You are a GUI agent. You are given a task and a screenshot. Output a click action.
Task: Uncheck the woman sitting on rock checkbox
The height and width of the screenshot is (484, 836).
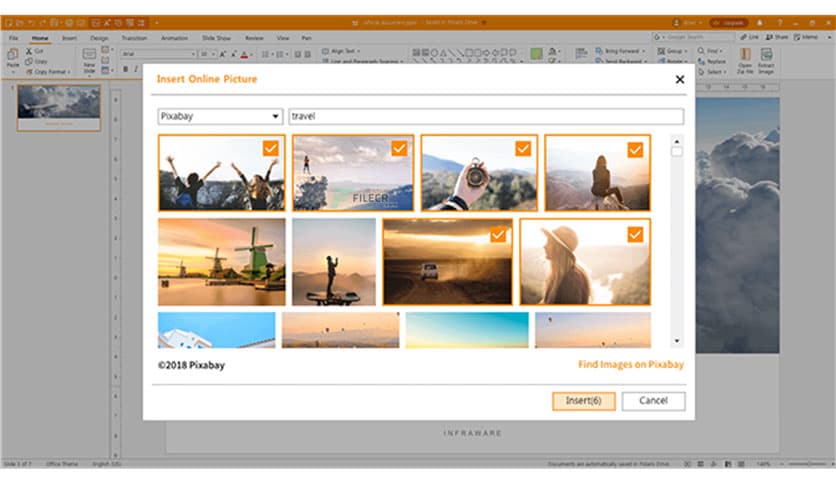coord(635,150)
